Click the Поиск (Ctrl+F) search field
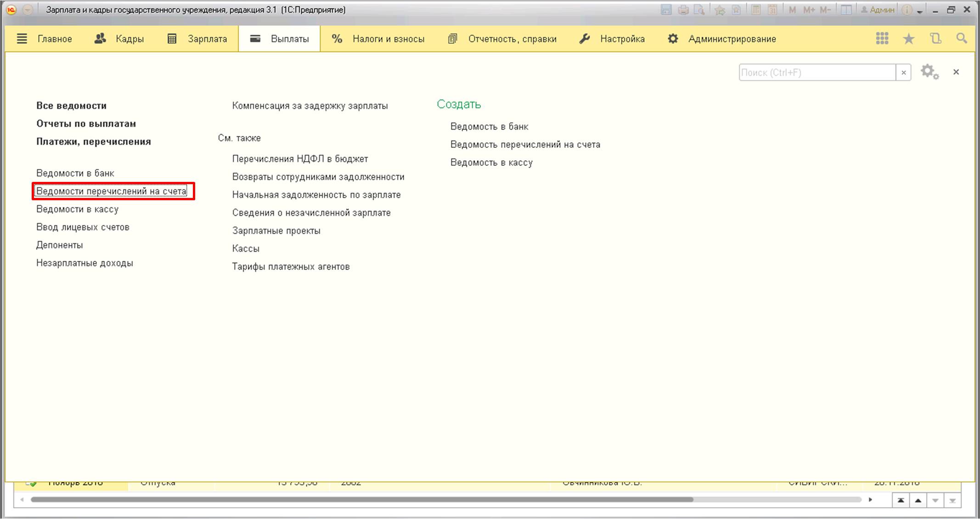 tap(817, 73)
